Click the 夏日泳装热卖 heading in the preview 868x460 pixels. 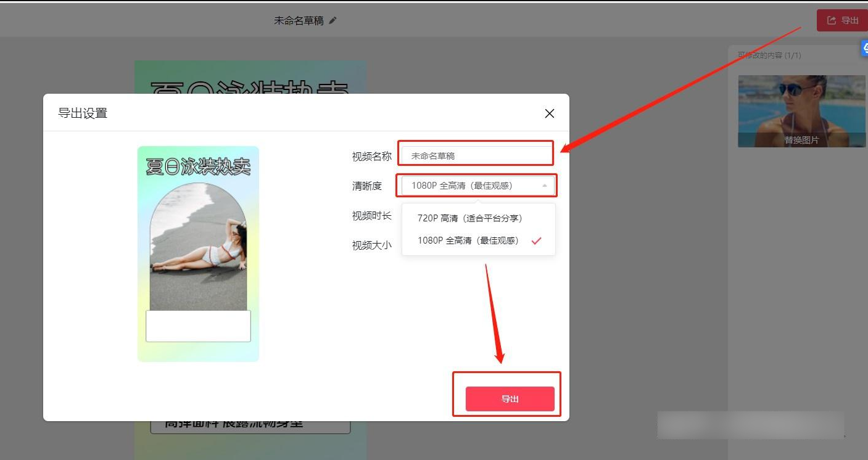pos(198,166)
